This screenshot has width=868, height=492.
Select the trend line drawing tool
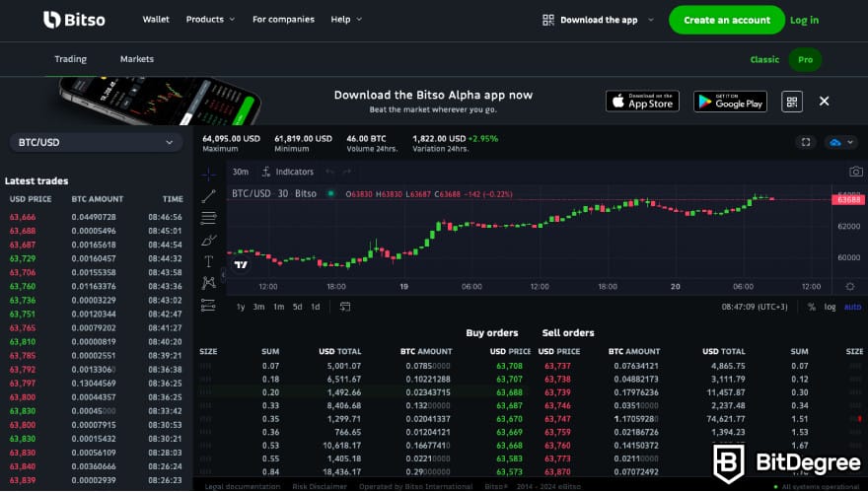click(x=209, y=196)
